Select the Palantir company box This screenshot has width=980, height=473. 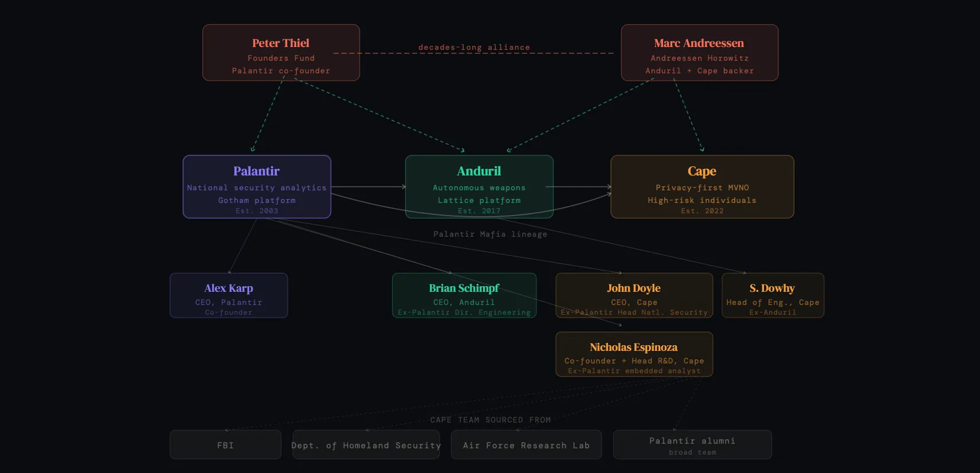pyautogui.click(x=257, y=186)
